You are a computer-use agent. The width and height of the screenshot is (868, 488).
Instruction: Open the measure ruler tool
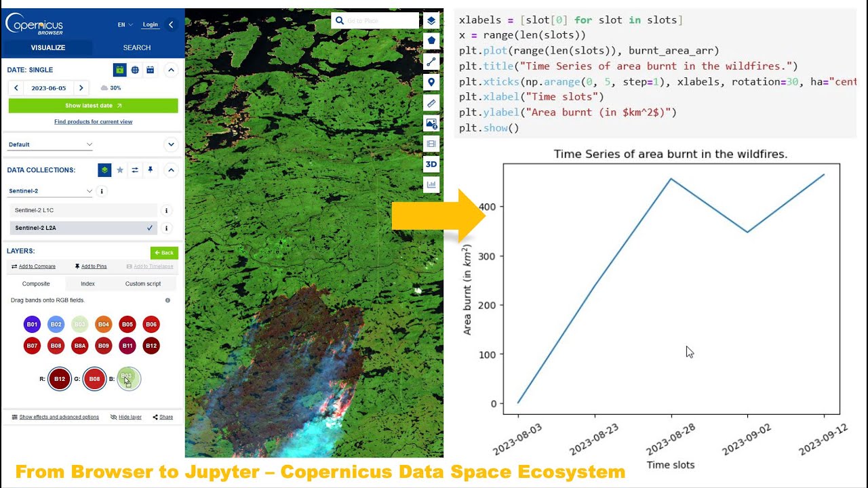(431, 103)
